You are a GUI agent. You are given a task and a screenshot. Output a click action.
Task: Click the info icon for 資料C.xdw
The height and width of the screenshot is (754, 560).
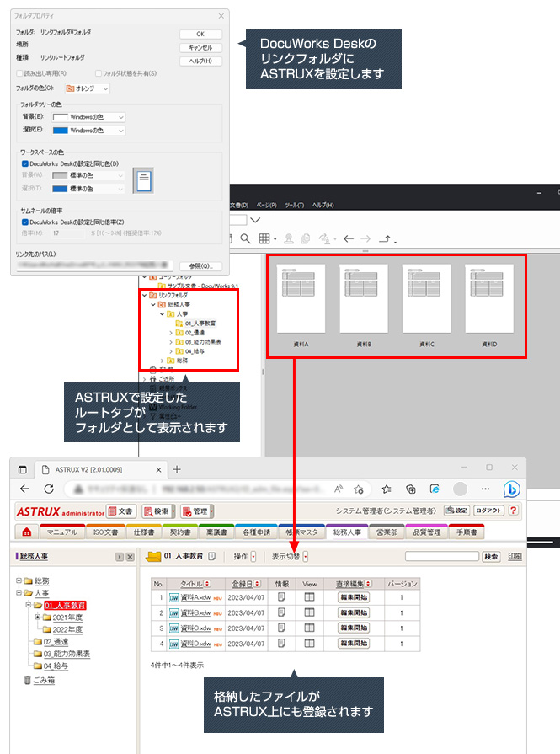[x=281, y=628]
